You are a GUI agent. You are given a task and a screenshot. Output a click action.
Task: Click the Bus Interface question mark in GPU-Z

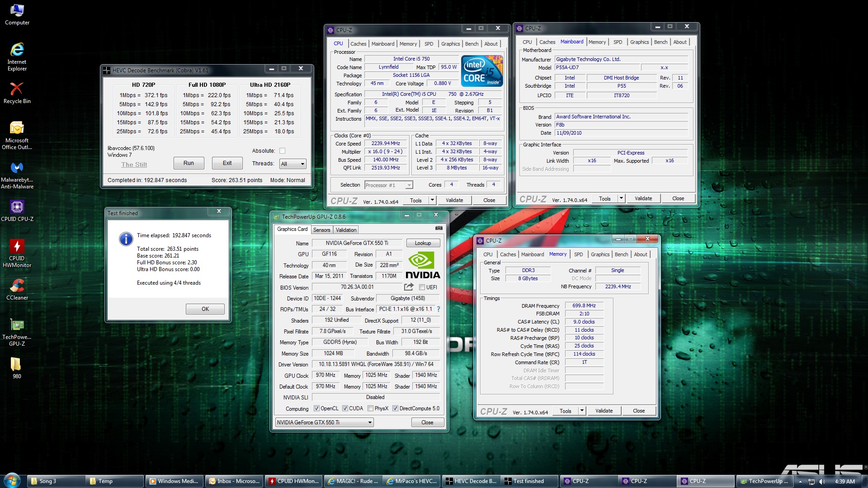click(438, 309)
